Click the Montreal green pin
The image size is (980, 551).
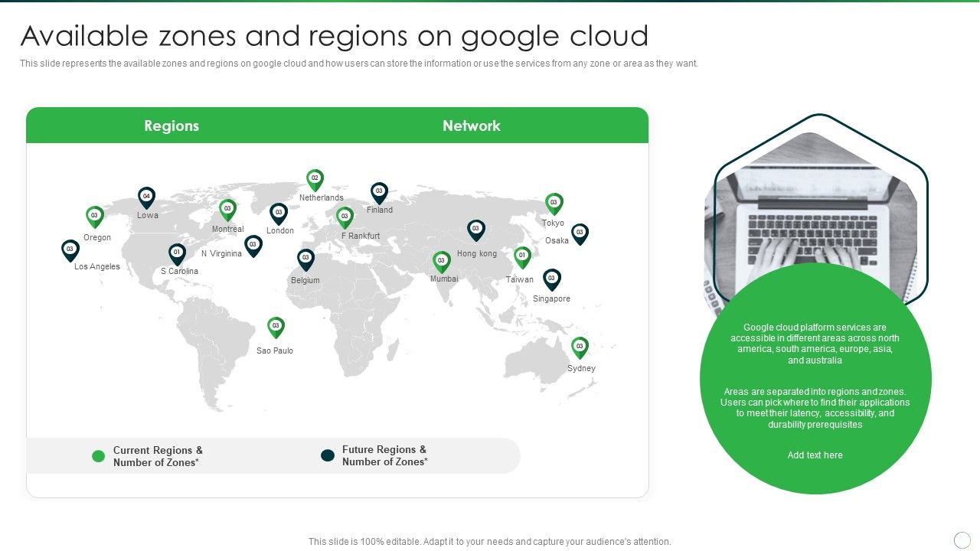pyautogui.click(x=227, y=210)
